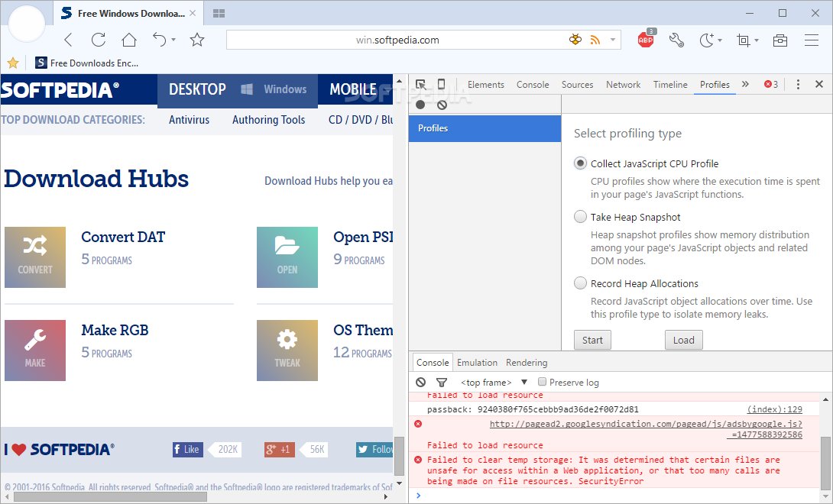
Task: Click the favorites star on bookmarks bar
Action: pyautogui.click(x=13, y=63)
